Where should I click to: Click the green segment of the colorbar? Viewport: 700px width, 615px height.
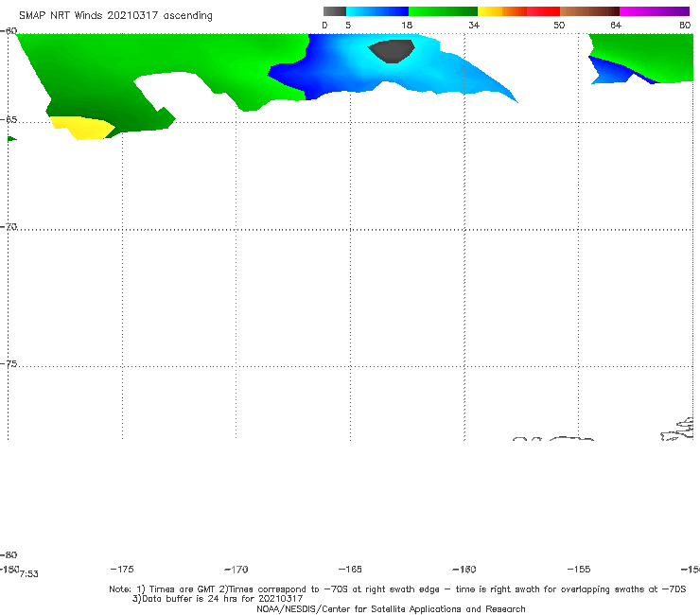pos(443,11)
